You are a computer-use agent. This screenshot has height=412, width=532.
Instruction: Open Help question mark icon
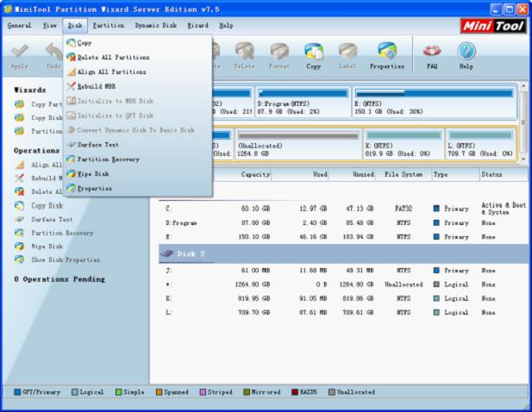(466, 51)
